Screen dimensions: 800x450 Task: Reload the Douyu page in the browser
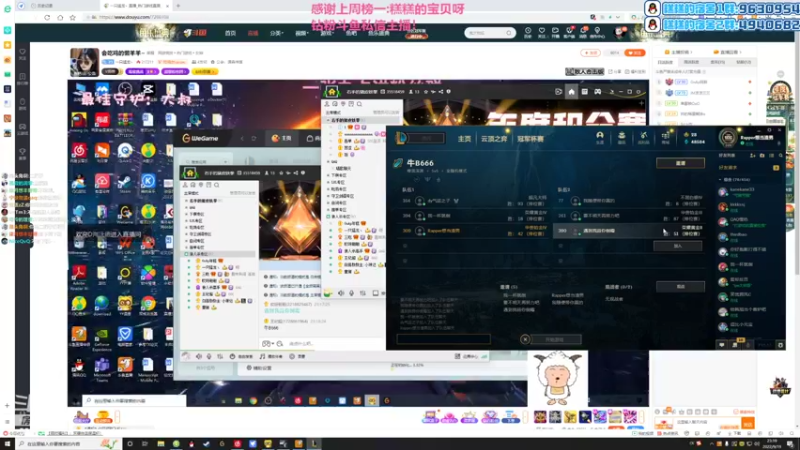click(x=47, y=17)
